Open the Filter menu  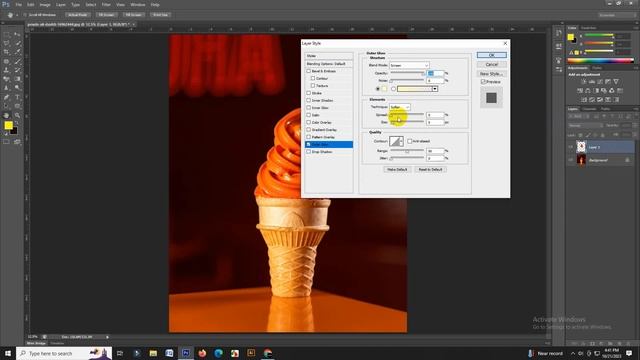(106, 4)
